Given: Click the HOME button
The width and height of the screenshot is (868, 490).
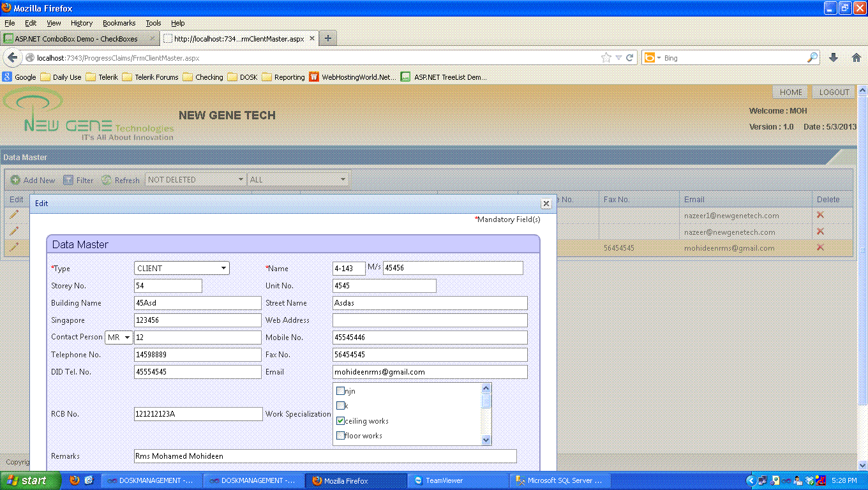Looking at the screenshot, I should [791, 92].
